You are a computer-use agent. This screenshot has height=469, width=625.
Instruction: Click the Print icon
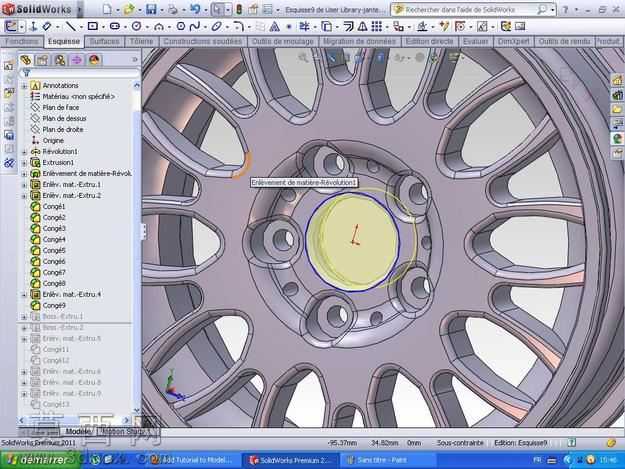point(173,9)
